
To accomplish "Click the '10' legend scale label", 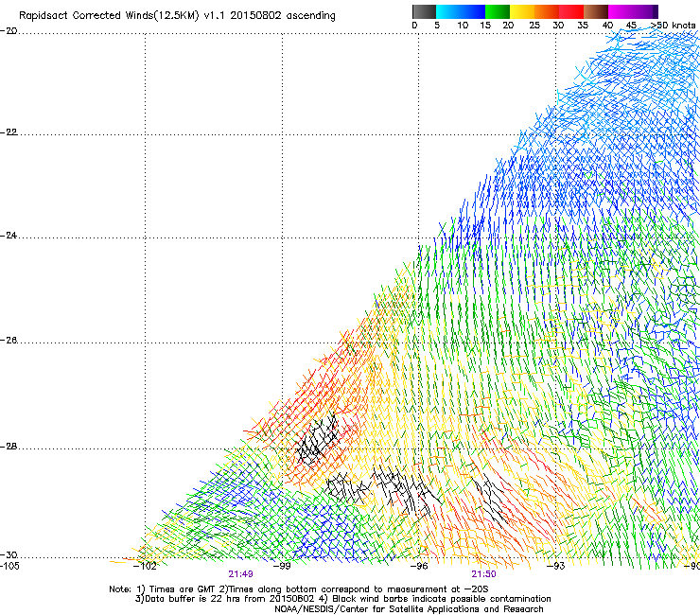I will [463, 25].
